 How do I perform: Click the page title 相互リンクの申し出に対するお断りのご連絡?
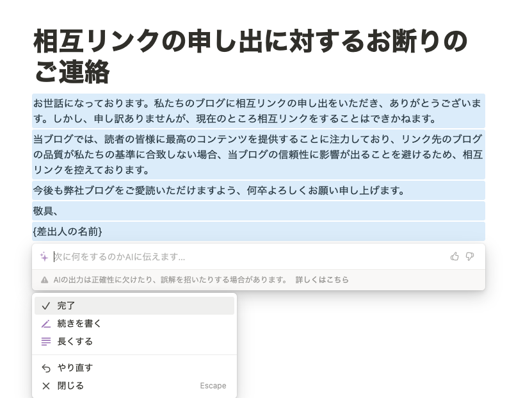(x=250, y=56)
